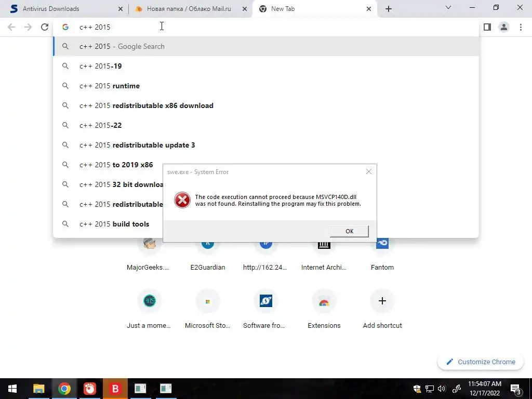Open Chrome's three-dot menu
The width and height of the screenshot is (532, 399).
pyautogui.click(x=521, y=27)
